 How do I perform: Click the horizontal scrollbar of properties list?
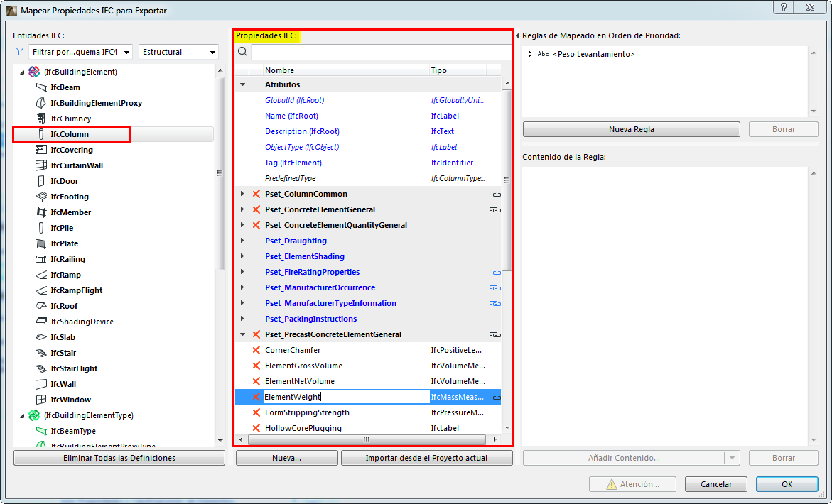[x=367, y=439]
